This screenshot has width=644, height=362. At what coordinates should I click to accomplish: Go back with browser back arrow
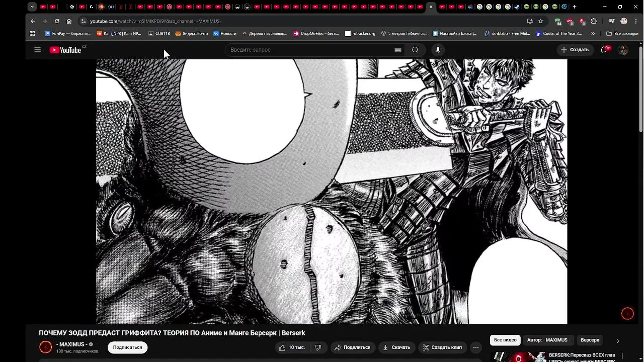pyautogui.click(x=33, y=21)
